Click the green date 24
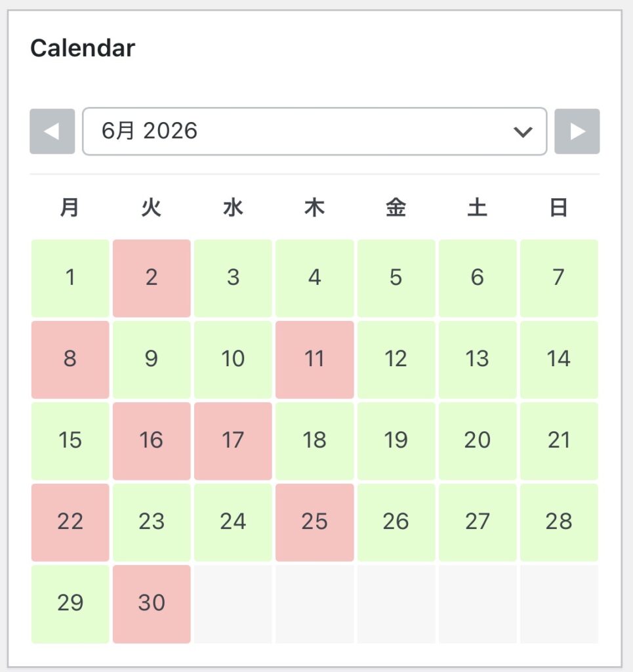 click(x=233, y=522)
